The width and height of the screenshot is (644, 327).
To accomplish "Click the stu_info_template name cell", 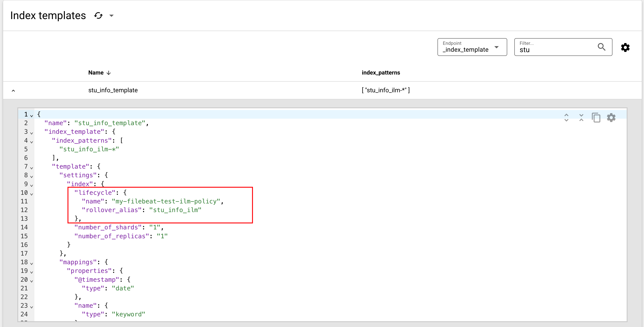I will (x=113, y=90).
